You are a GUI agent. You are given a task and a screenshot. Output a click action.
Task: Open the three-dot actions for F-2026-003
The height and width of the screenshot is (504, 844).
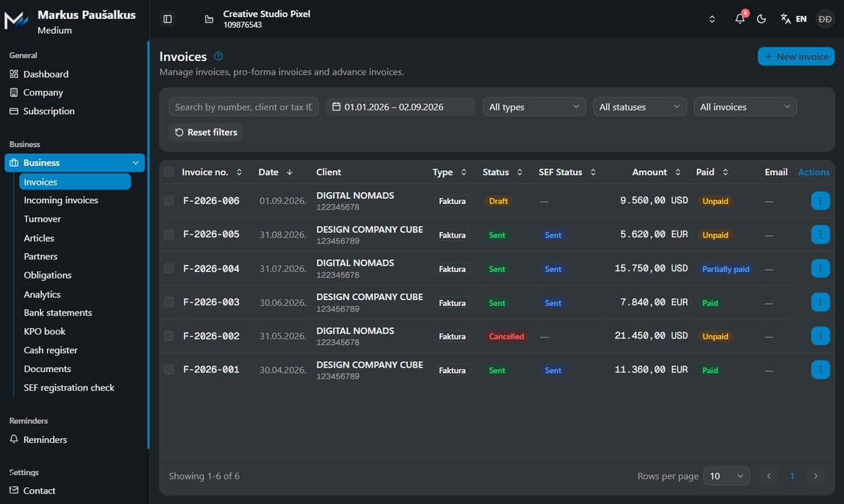(x=820, y=302)
